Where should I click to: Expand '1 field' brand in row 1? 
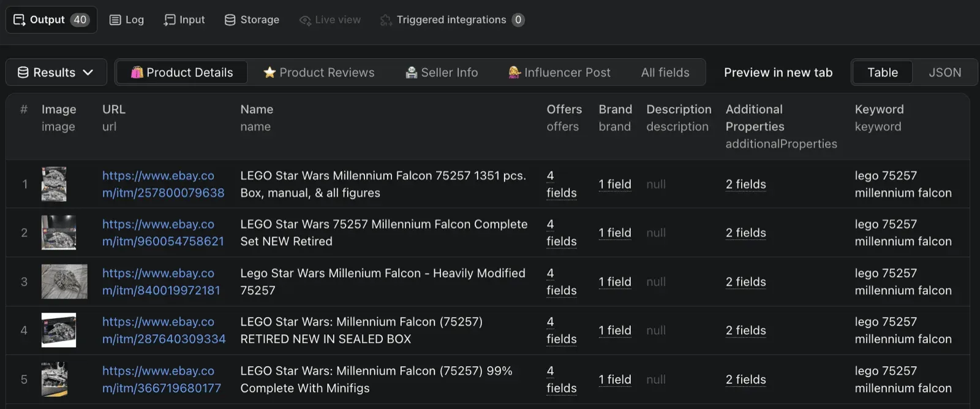(615, 184)
